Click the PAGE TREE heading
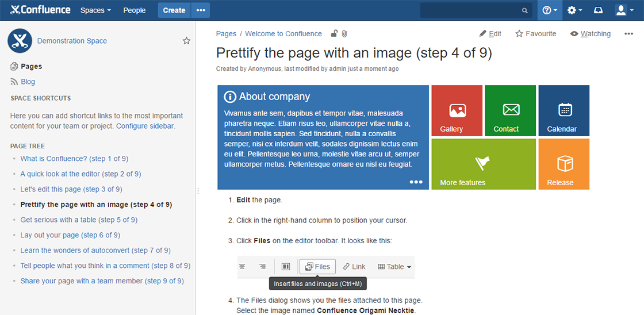644x315 pixels. pyautogui.click(x=28, y=146)
